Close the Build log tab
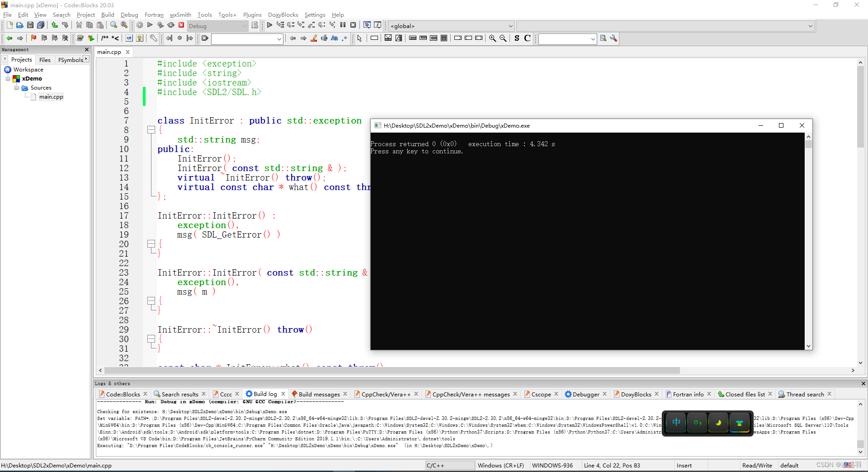Image resolution: width=868 pixels, height=472 pixels. 283,394
